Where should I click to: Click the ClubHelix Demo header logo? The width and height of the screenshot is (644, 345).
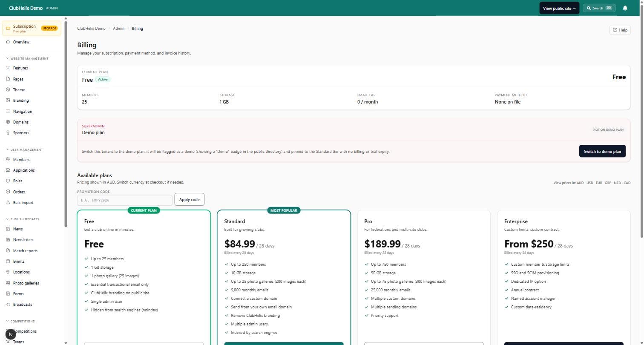26,8
